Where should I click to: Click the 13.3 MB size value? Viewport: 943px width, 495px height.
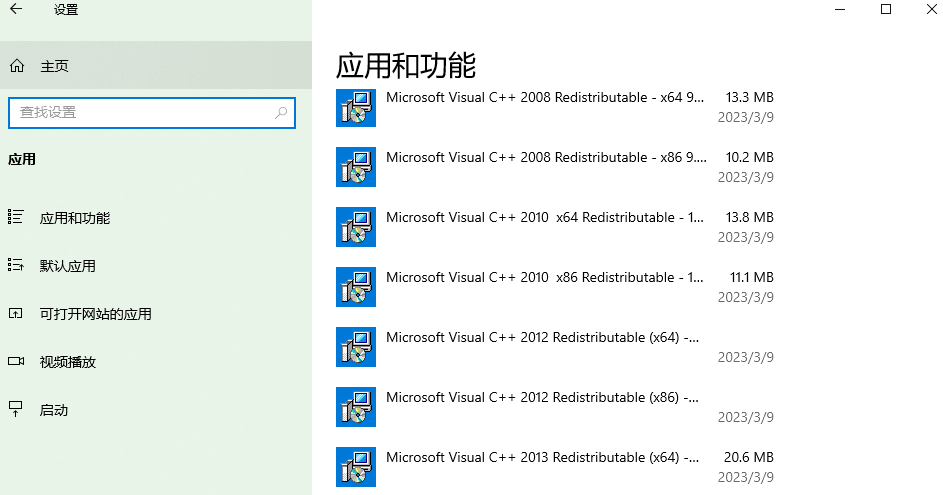(749, 97)
